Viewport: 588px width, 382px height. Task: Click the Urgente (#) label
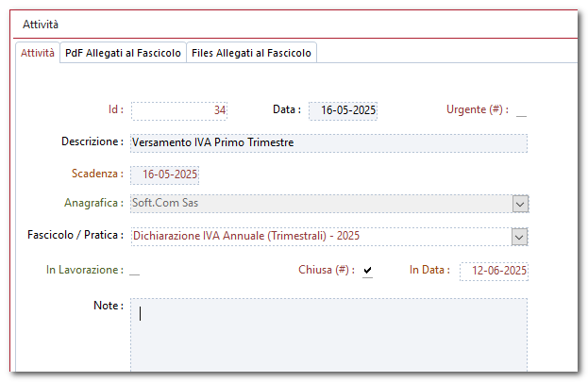(x=477, y=110)
